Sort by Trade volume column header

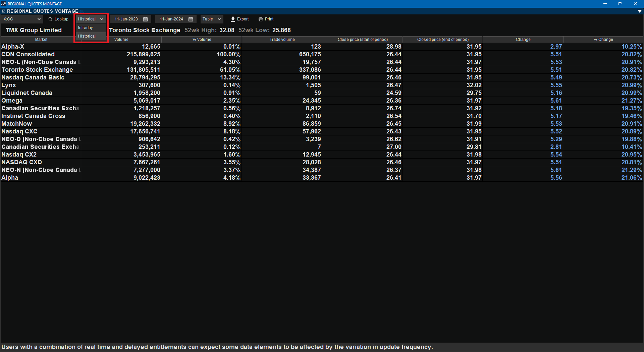coord(282,40)
